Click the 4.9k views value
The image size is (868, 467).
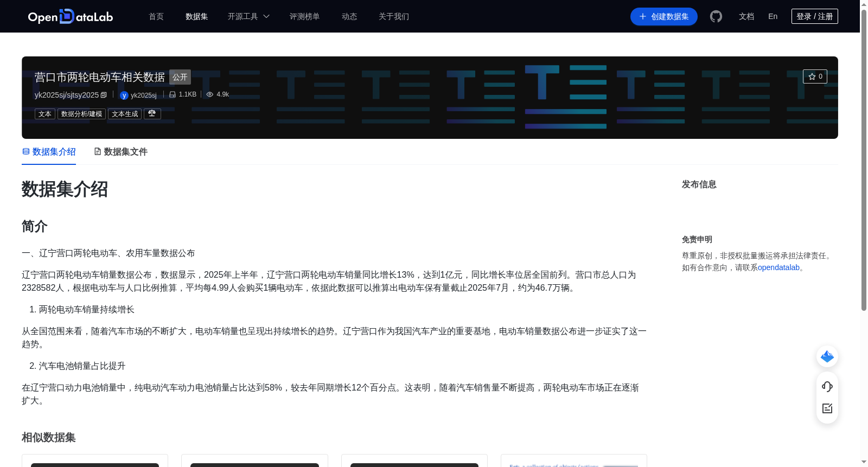(x=222, y=94)
